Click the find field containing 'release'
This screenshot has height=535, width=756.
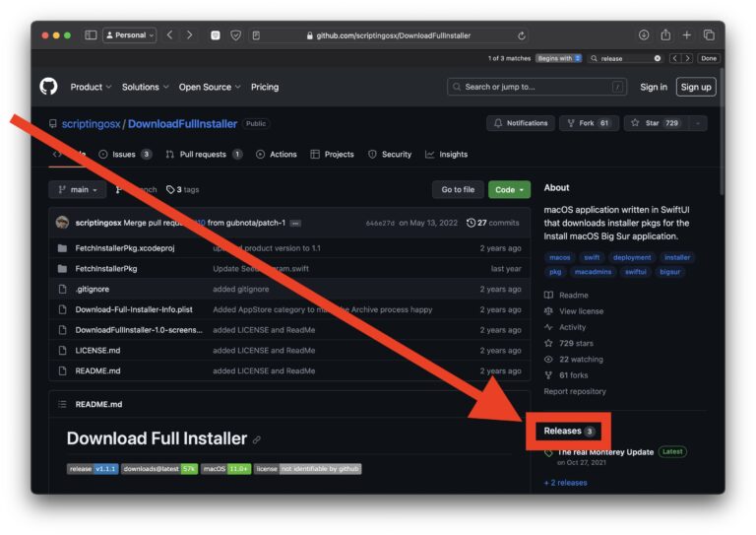[625, 58]
